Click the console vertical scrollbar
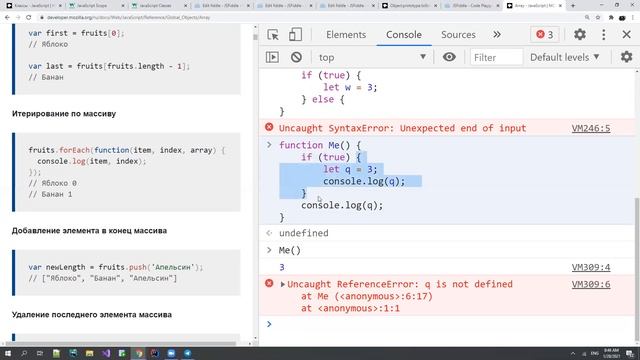The height and width of the screenshot is (360, 640). coord(637,267)
